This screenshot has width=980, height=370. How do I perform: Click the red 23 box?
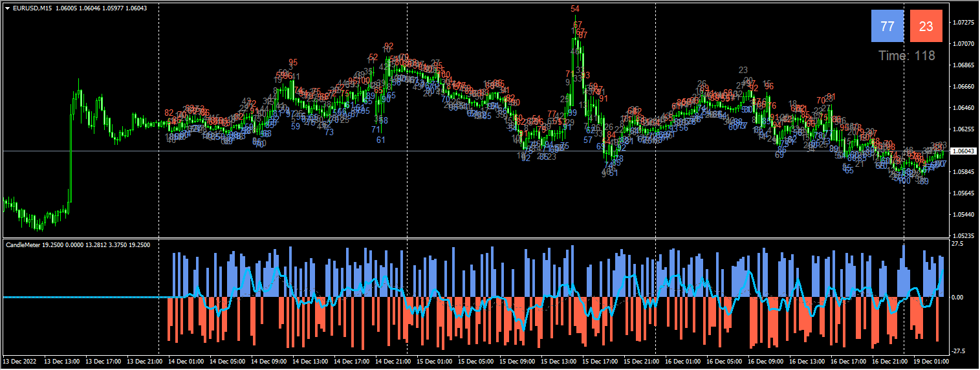coord(926,27)
